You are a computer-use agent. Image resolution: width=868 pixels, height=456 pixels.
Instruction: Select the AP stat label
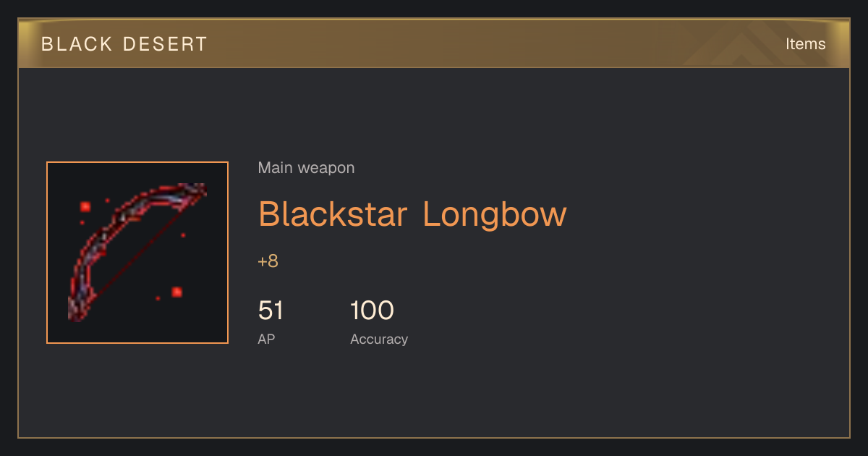(266, 339)
